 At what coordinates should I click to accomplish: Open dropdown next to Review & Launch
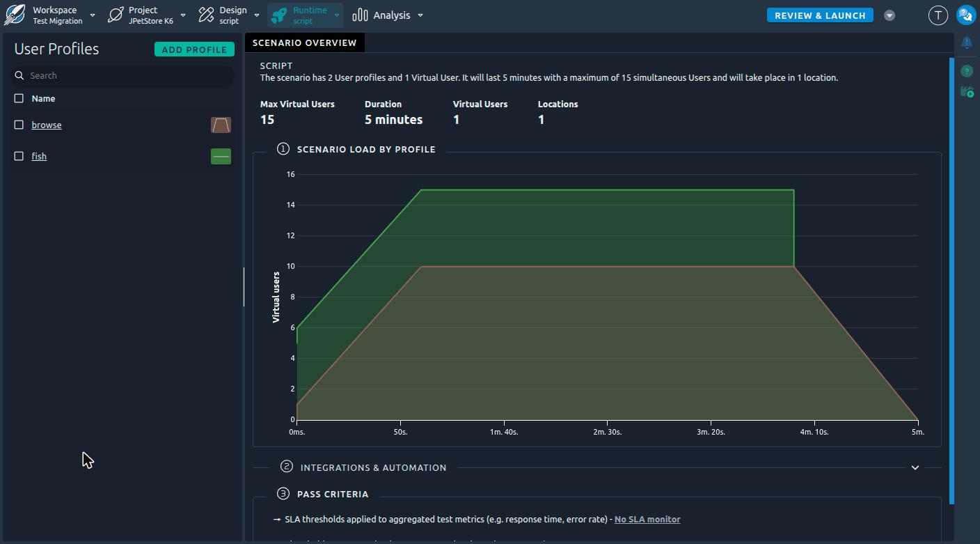click(890, 15)
